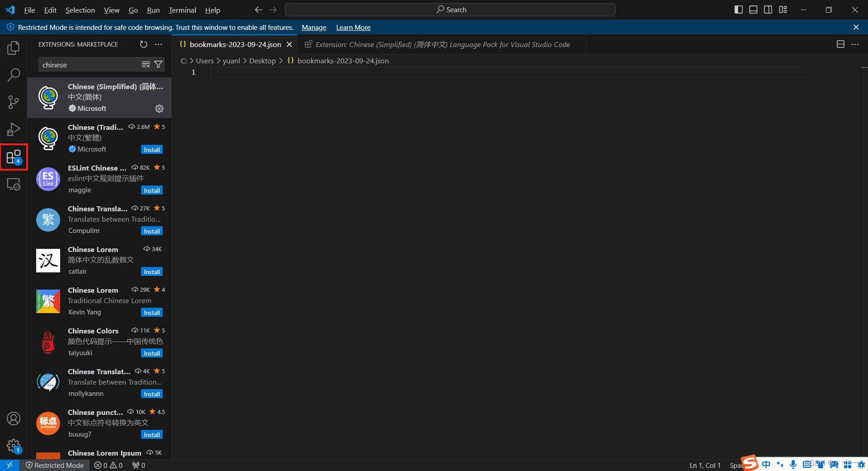
Task: Click microphone voice input icon in IME bar
Action: 793,464
